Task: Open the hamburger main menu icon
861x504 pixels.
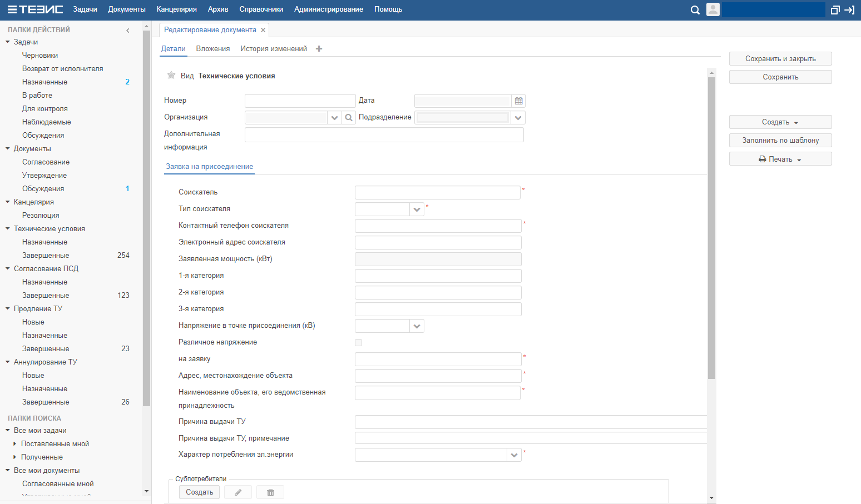Action: (x=12, y=9)
